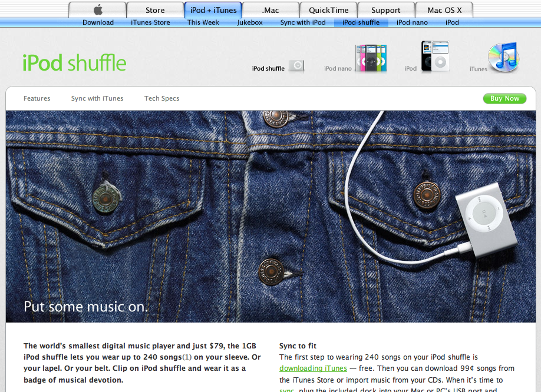Click the Put some music on. caption
541x392 pixels.
point(86,307)
